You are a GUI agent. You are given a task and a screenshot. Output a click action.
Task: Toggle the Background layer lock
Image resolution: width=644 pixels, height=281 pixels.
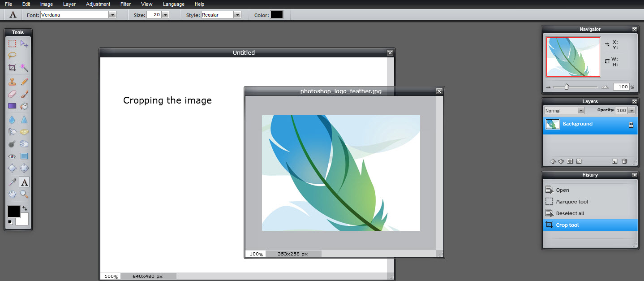point(631,125)
